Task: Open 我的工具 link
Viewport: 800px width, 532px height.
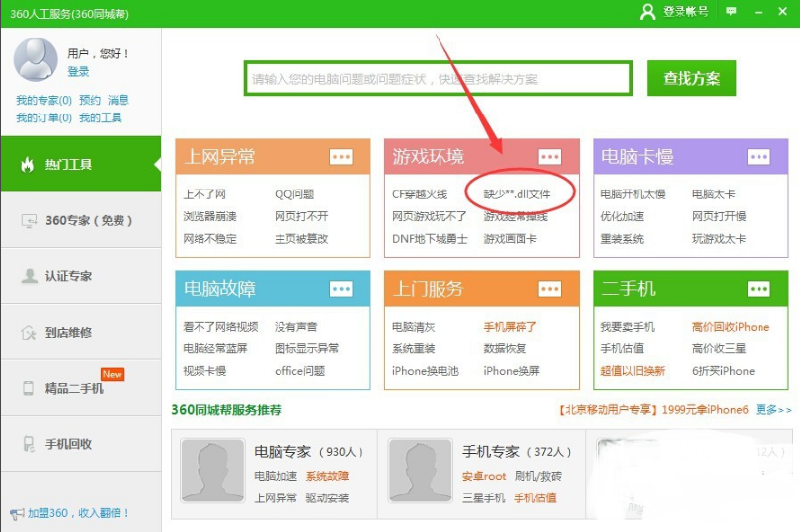Action: pos(100,117)
